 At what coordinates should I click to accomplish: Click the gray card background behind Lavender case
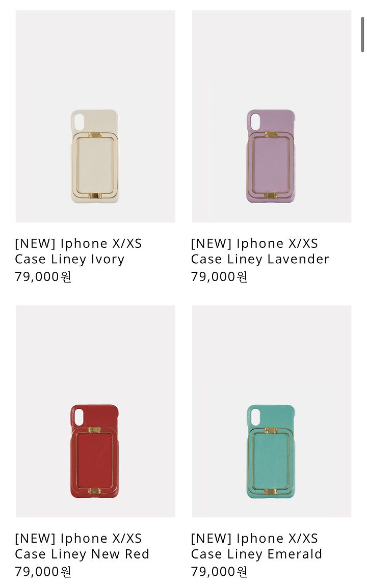pos(272,56)
